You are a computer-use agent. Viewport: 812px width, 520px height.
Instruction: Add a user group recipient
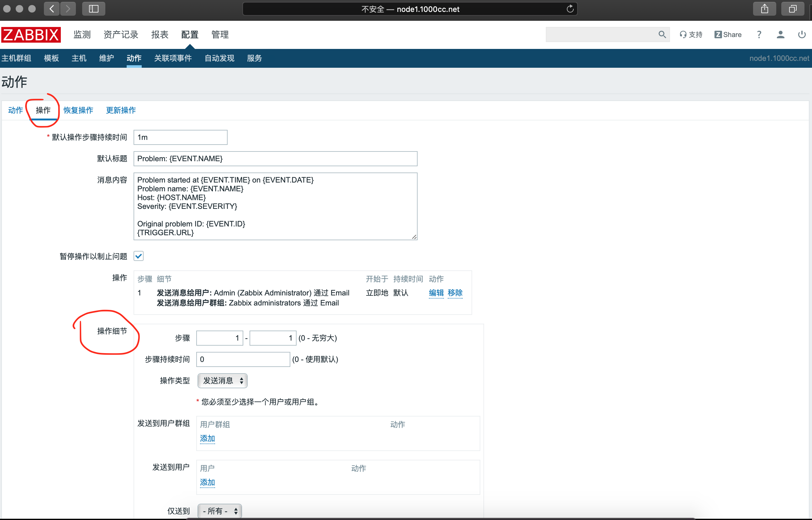click(x=207, y=438)
